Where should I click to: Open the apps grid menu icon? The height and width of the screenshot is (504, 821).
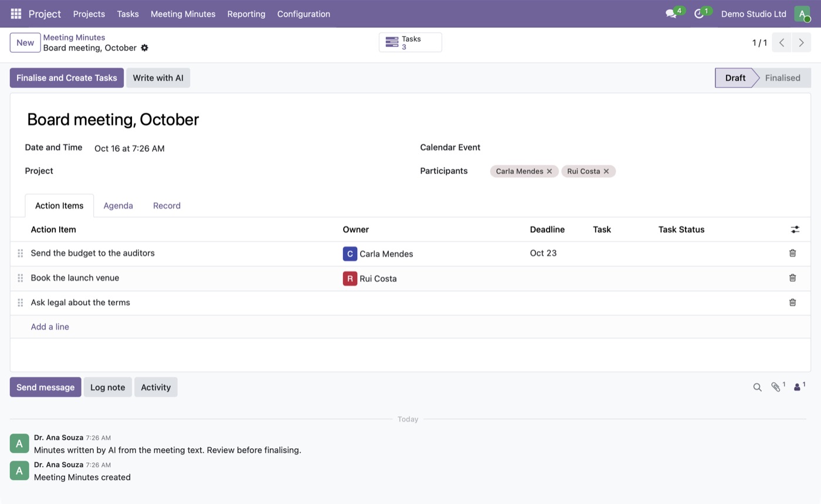pos(16,13)
